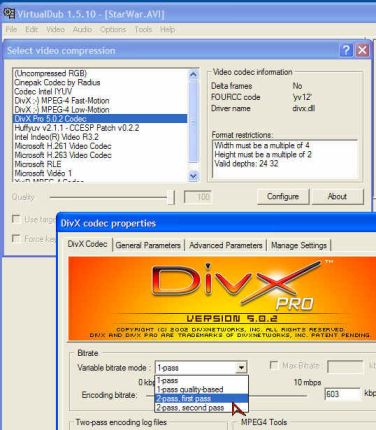Click the question mark help button in compression dialog

[x=346, y=50]
